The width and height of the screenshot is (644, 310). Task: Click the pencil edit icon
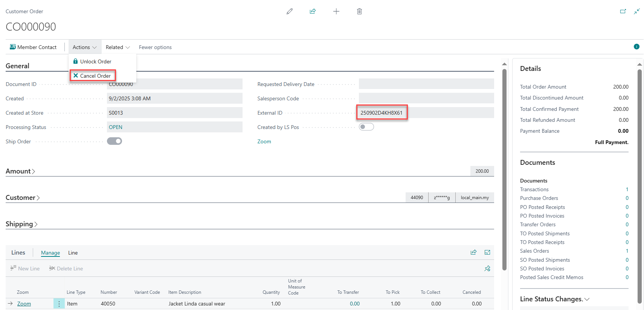(289, 11)
